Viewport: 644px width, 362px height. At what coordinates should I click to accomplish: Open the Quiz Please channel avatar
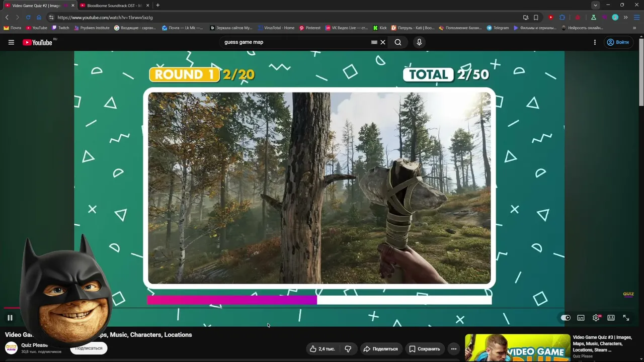11,348
